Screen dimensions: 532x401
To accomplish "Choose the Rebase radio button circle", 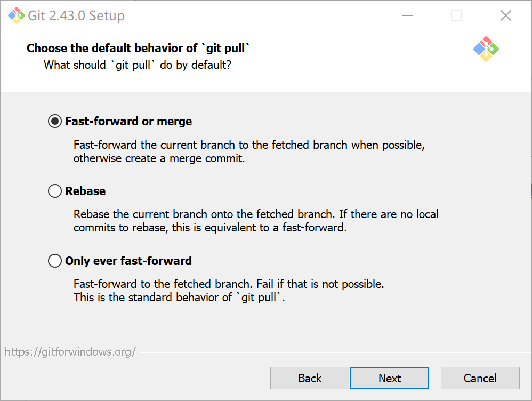I will tap(54, 191).
